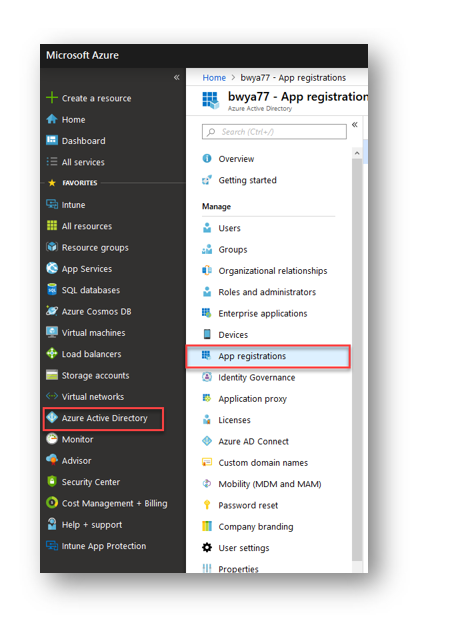Viewport: 458px width, 635px height.
Task: Click the Cost Management + Billing icon
Action: pyautogui.click(x=52, y=503)
